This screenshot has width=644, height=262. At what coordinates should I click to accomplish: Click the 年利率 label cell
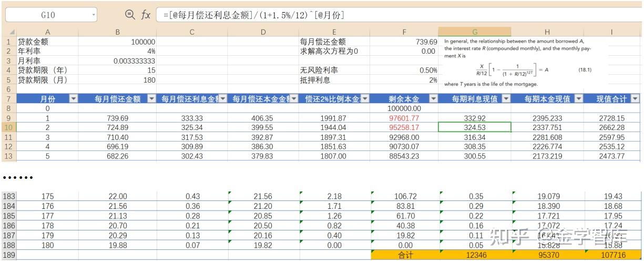coord(47,51)
